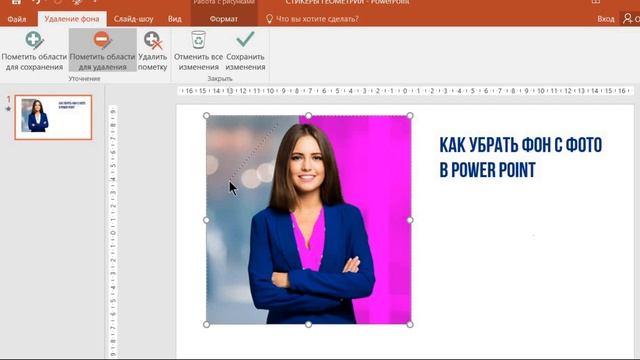Focus the 'Что вы хотите сделать?' search field
Screen dimensions: 640x360
point(317,19)
